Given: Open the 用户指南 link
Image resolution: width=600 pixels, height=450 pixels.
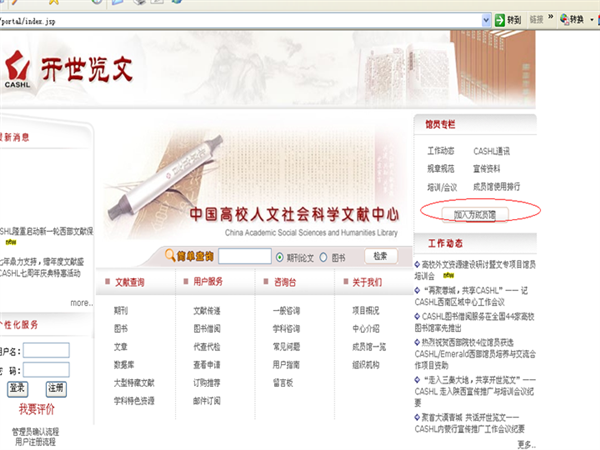Looking at the screenshot, I should click(x=286, y=365).
